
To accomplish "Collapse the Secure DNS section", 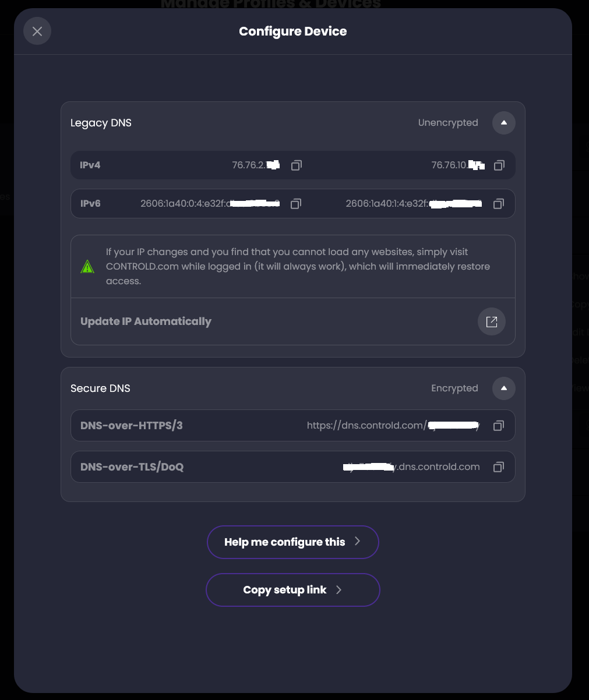I will 504,388.
